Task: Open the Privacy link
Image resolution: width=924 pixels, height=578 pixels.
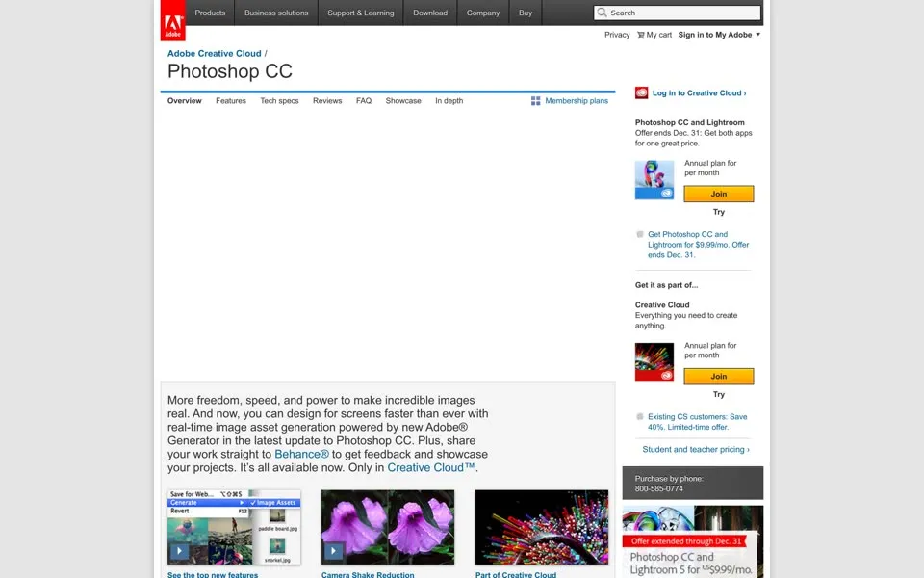Action: 617,35
